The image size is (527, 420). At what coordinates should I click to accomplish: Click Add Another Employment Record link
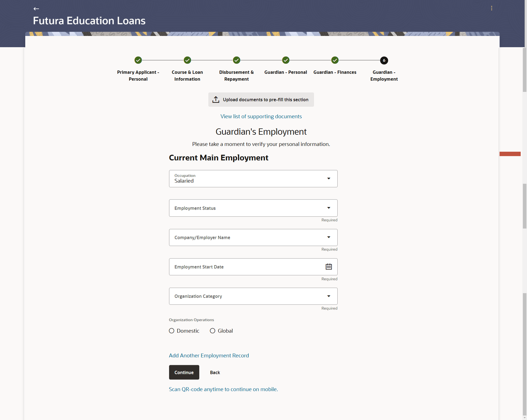(209, 356)
